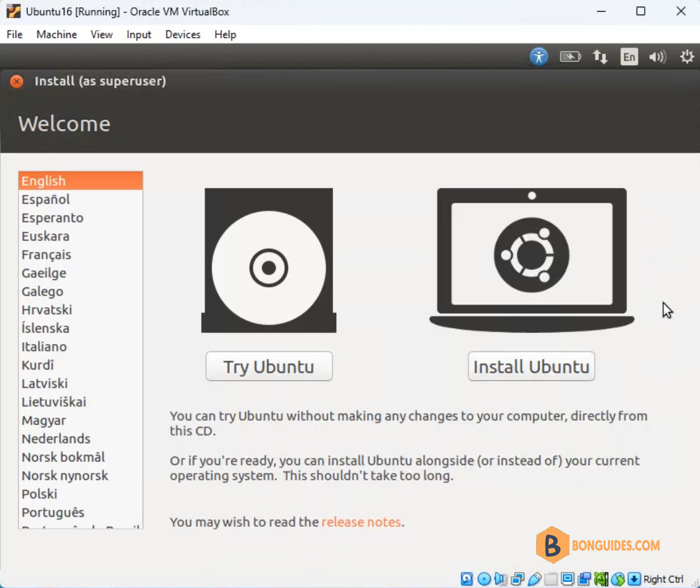Select Português in the language list
Screen dimensions: 700x588
[x=81, y=512]
